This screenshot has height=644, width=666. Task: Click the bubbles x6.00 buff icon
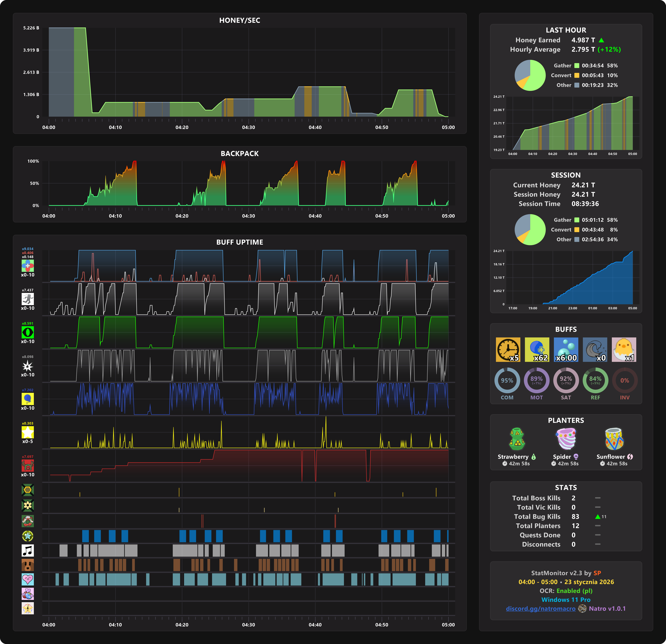pos(566,349)
